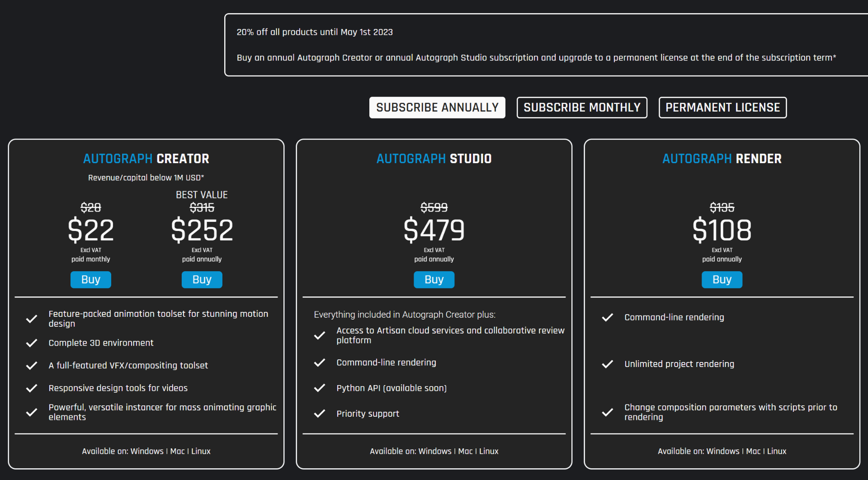
Task: Click the Autograph Render heading
Action: point(722,159)
